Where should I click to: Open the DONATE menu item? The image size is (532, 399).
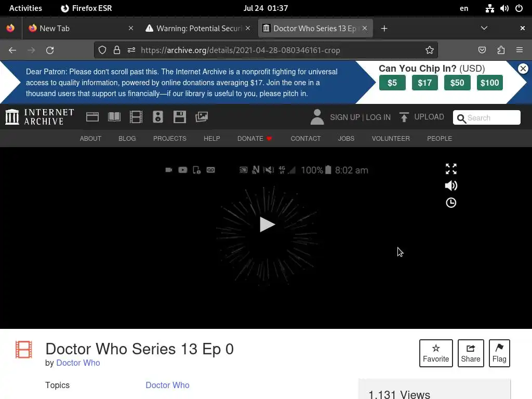point(255,138)
